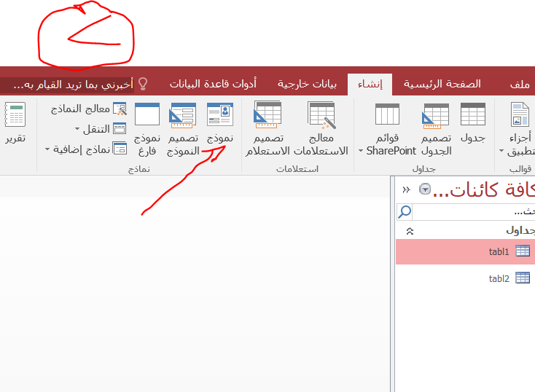The image size is (535, 392).
Task: Click the navigation pane title text
Action: click(x=484, y=189)
